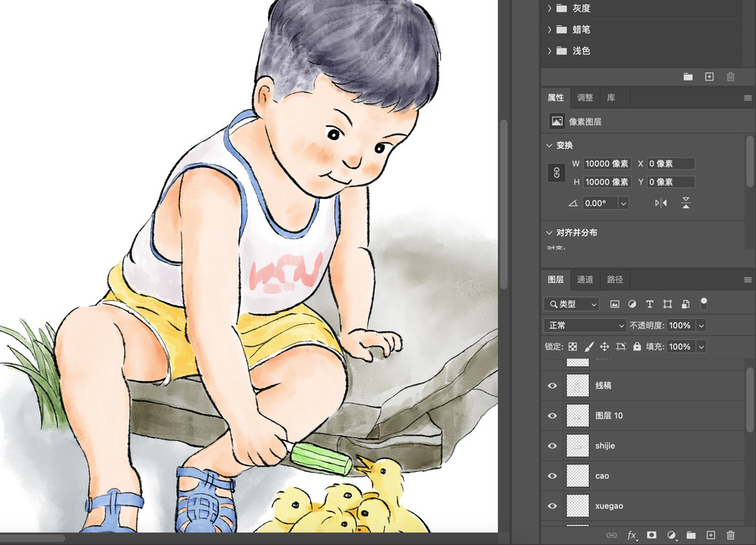Click the create new layer icon
The width and height of the screenshot is (756, 545).
click(711, 535)
